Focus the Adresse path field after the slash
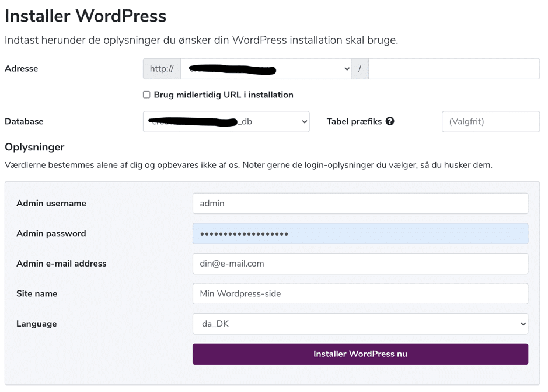Image resolution: width=548 pixels, height=392 pixels. click(454, 68)
